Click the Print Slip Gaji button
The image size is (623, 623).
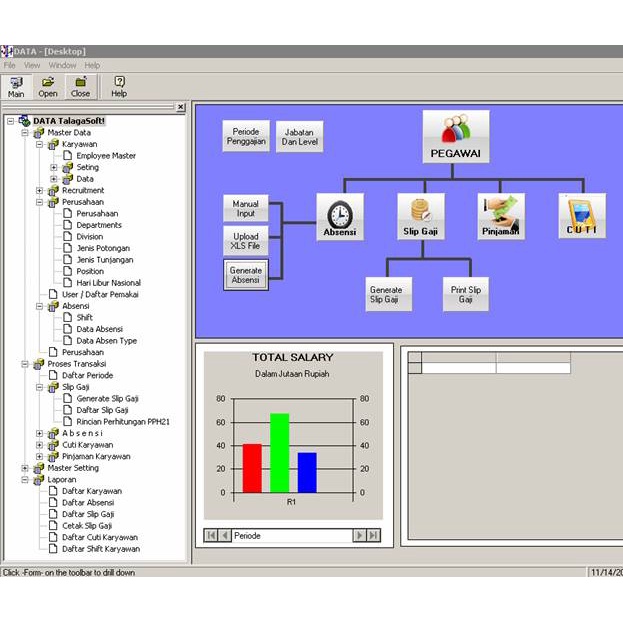coord(466,294)
